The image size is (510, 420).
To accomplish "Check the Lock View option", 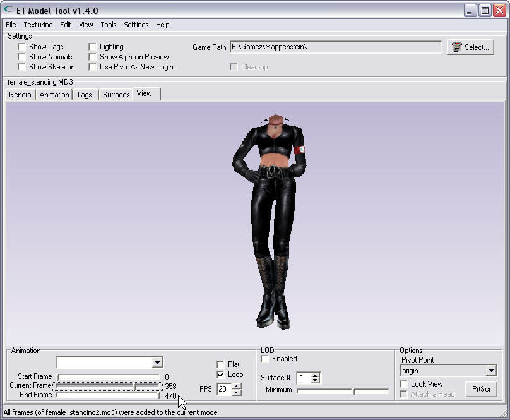I will pos(403,384).
